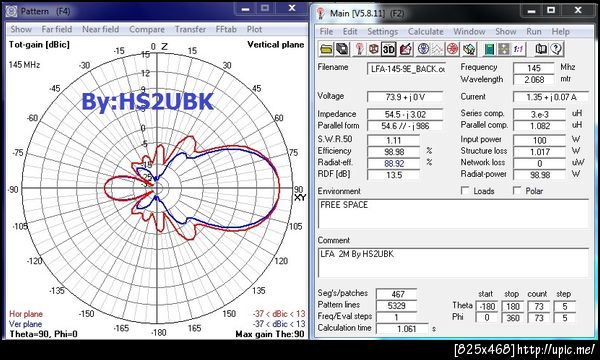Open the Far field menu
Viewport: 600px width, 360px height.
coord(57,29)
